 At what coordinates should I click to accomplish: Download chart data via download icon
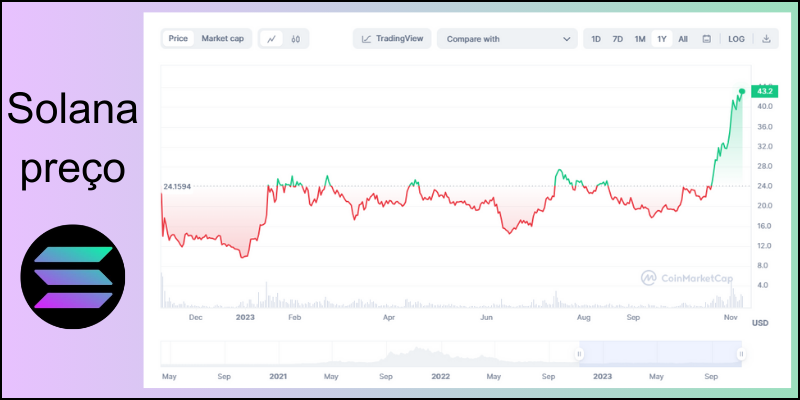point(766,39)
